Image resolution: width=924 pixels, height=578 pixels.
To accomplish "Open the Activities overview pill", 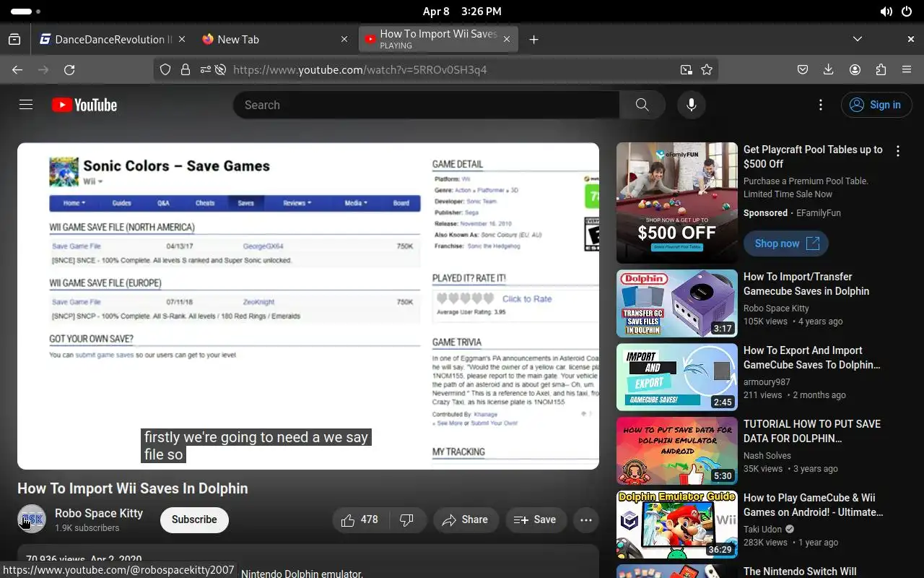I will click(x=25, y=12).
